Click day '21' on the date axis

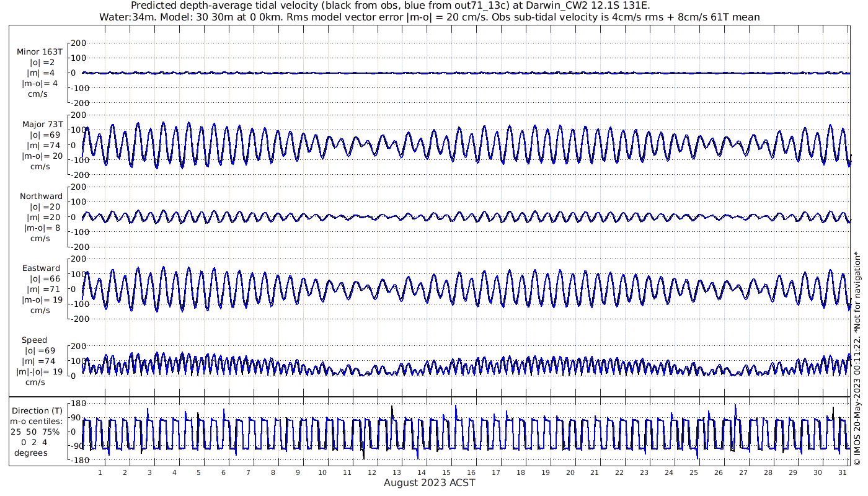pos(595,472)
